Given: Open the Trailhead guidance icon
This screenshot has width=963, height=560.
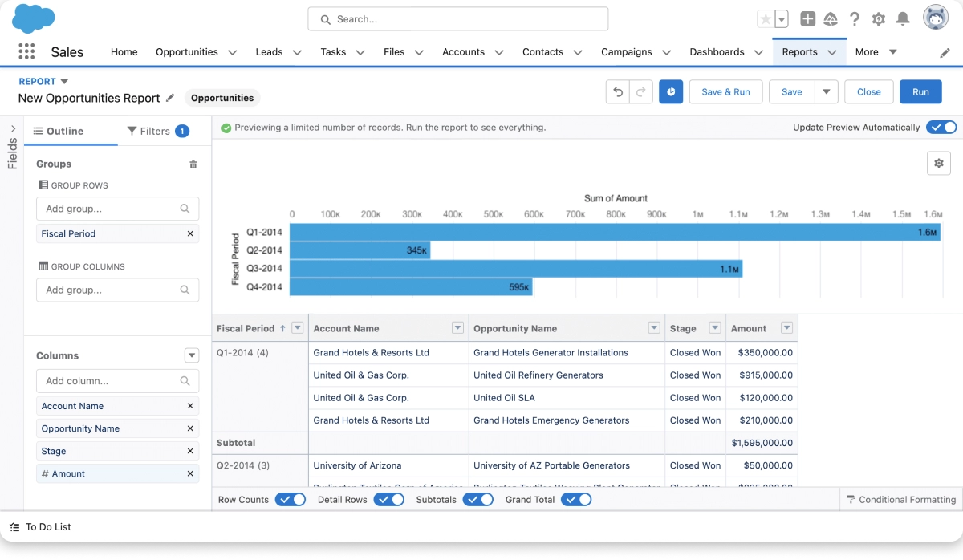Looking at the screenshot, I should coord(831,18).
